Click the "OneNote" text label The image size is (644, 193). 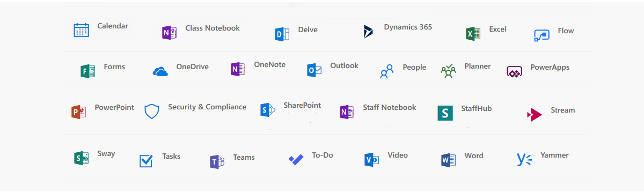270,64
